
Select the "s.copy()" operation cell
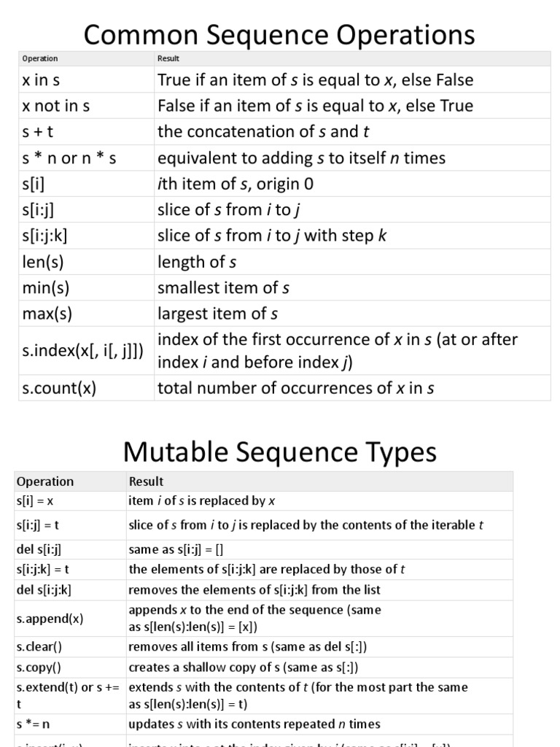pyautogui.click(x=43, y=667)
